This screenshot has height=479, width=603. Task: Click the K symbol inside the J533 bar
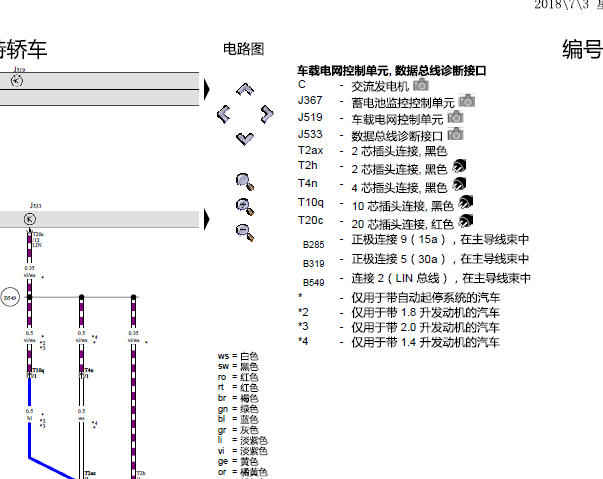(x=30, y=219)
